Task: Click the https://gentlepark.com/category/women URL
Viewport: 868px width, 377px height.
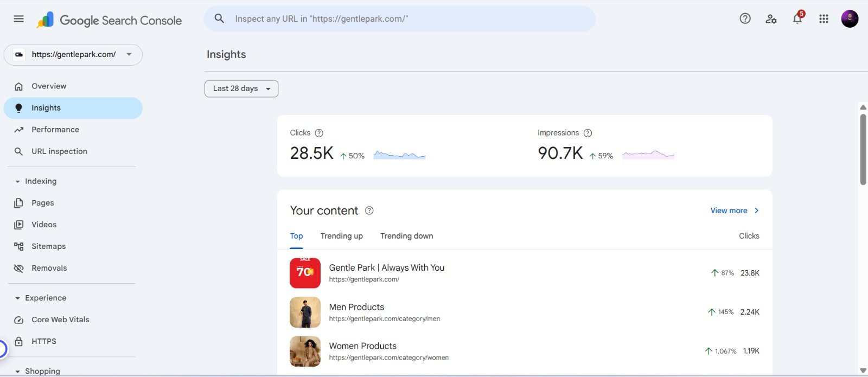Action: click(389, 358)
